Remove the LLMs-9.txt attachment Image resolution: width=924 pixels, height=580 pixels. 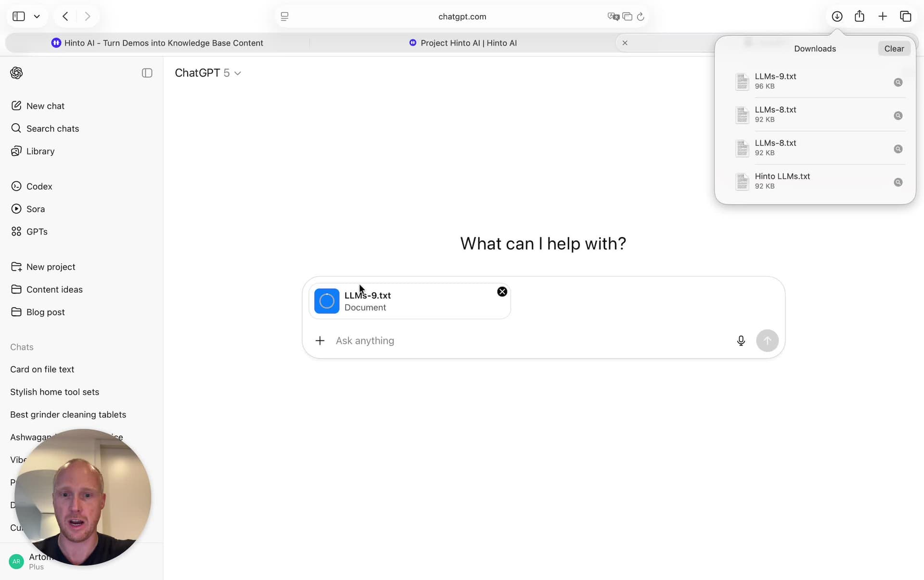[x=502, y=292]
